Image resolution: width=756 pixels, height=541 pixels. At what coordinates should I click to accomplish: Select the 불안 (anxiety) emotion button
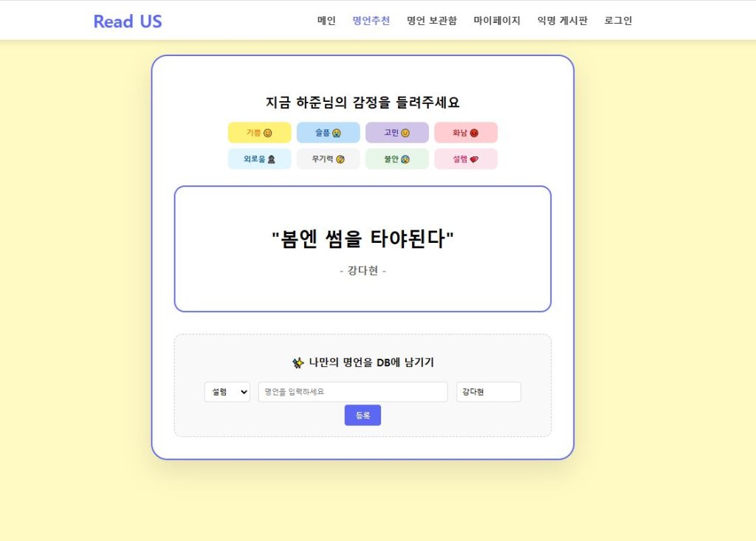pyautogui.click(x=396, y=159)
